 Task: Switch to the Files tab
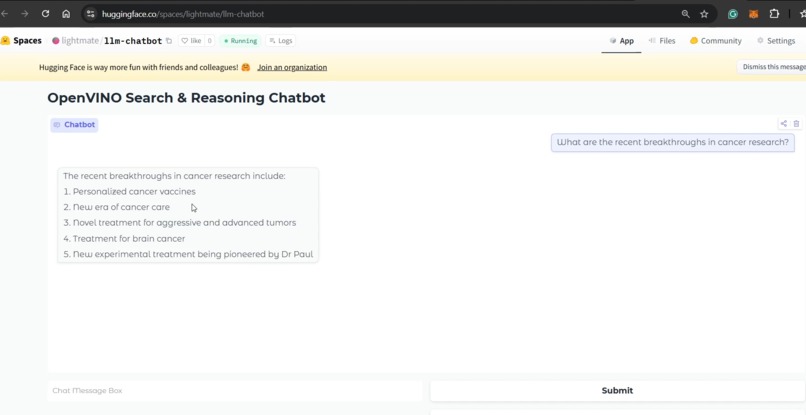(662, 41)
